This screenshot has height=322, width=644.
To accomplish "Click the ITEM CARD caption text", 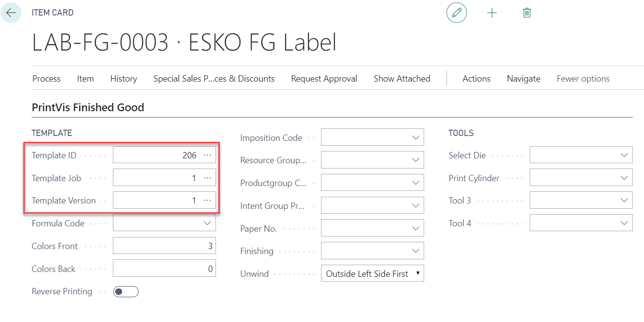I will point(53,13).
